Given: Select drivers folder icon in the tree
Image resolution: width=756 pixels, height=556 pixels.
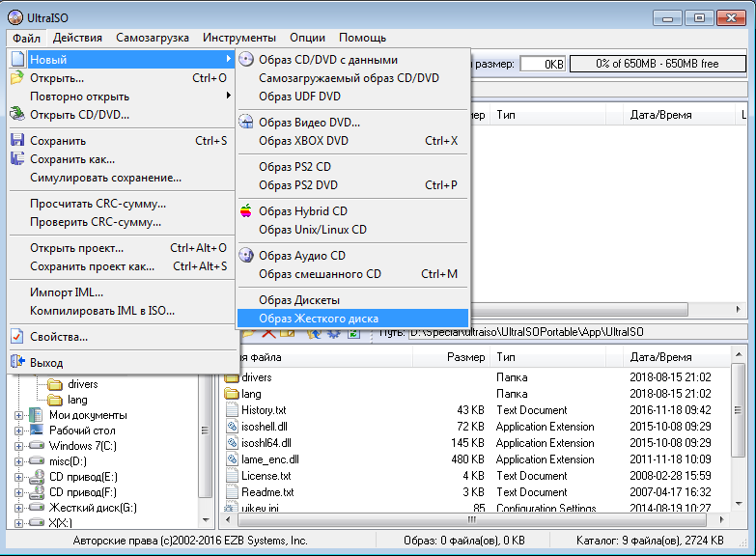Looking at the screenshot, I should [x=55, y=384].
